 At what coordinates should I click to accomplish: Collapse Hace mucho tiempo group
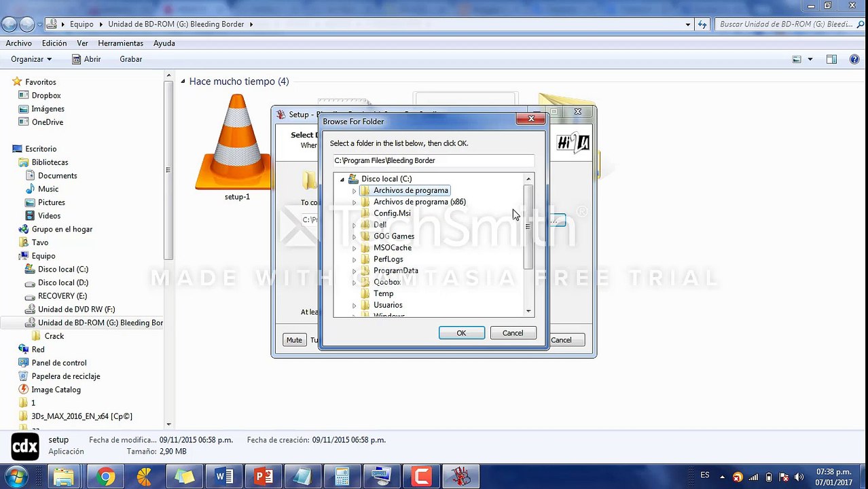pos(183,81)
